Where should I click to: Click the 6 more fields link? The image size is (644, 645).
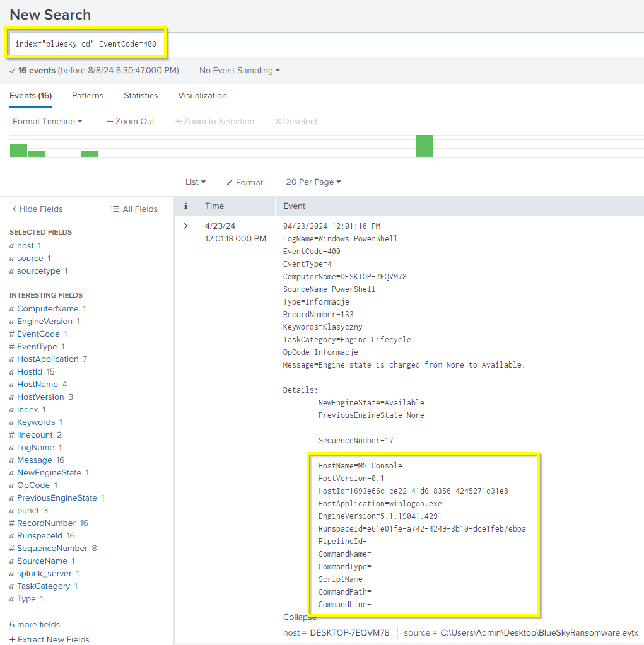35,624
